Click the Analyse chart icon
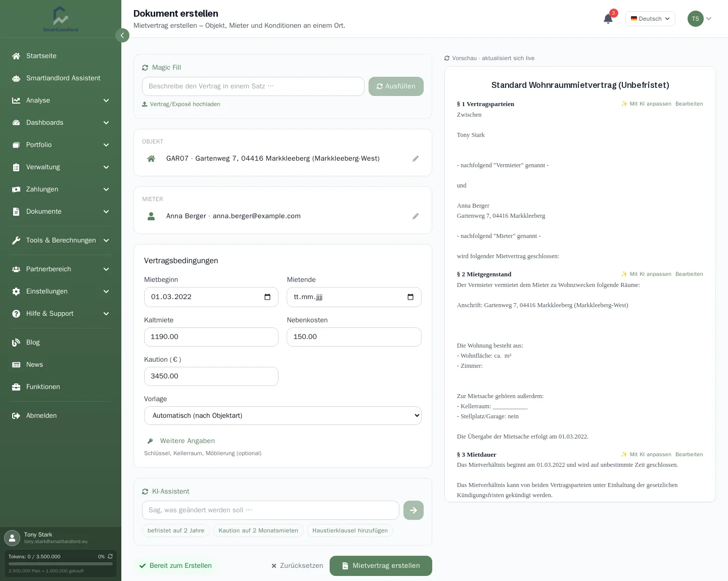The height and width of the screenshot is (581, 728). (x=16, y=101)
